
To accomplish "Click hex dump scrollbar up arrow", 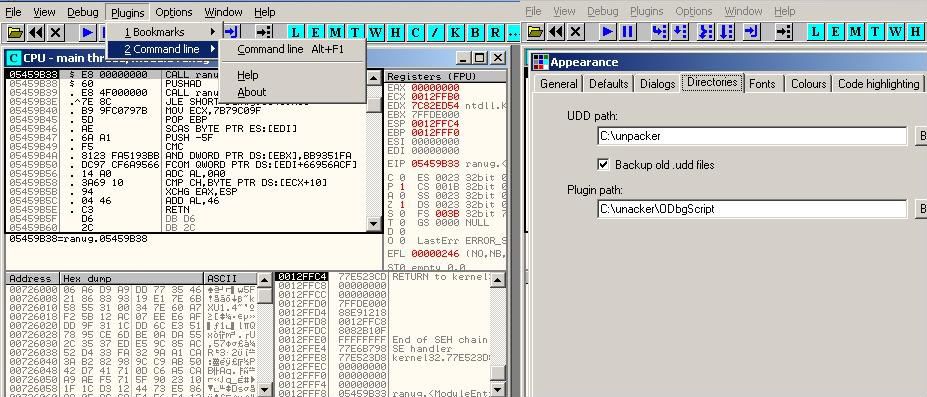I will tap(265, 279).
